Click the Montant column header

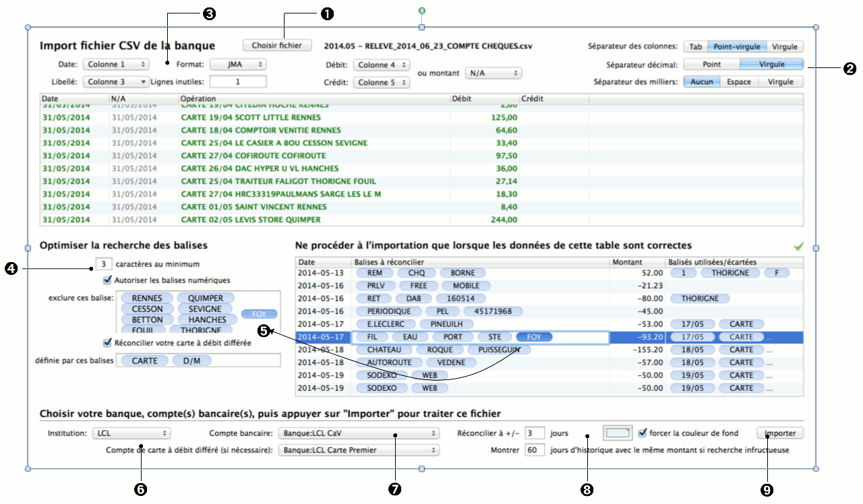point(636,262)
